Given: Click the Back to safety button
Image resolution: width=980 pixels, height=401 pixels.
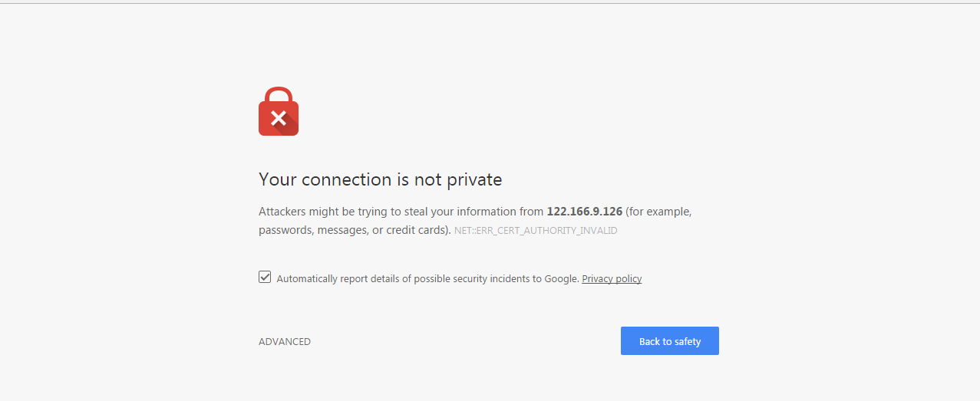Looking at the screenshot, I should click(x=670, y=341).
